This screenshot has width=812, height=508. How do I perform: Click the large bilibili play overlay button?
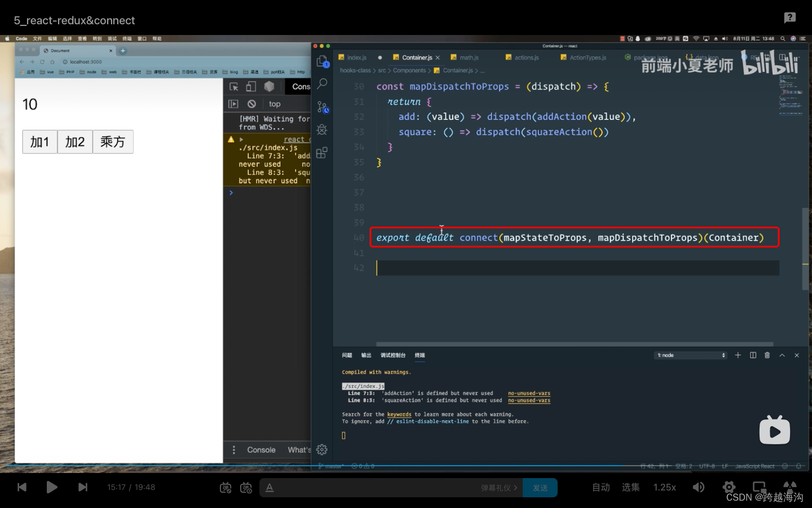click(x=775, y=430)
